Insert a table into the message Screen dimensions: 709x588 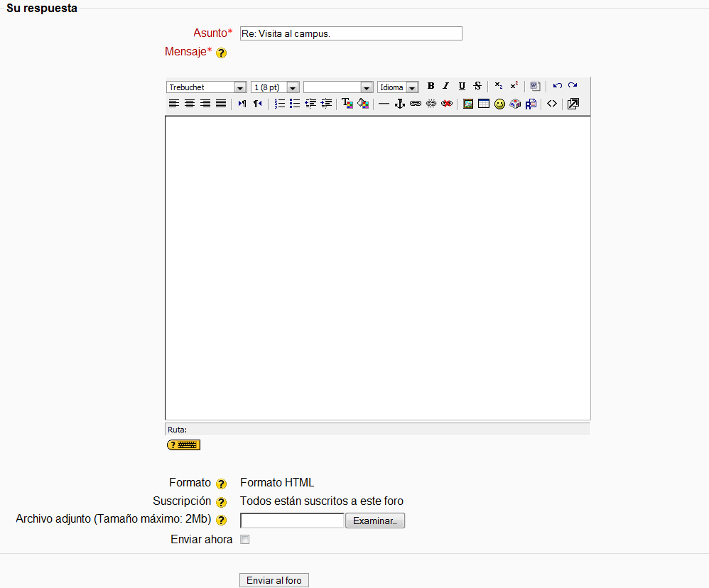(484, 104)
